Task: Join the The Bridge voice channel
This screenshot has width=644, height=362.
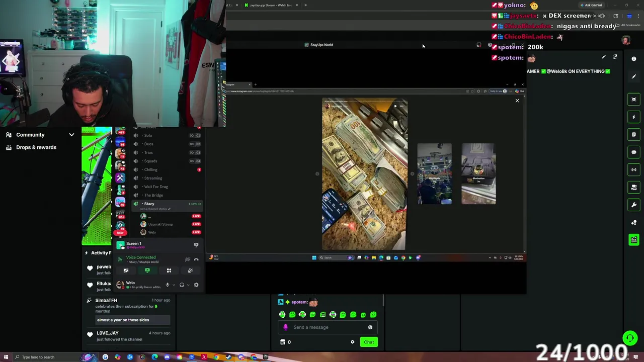Action: 166,195
